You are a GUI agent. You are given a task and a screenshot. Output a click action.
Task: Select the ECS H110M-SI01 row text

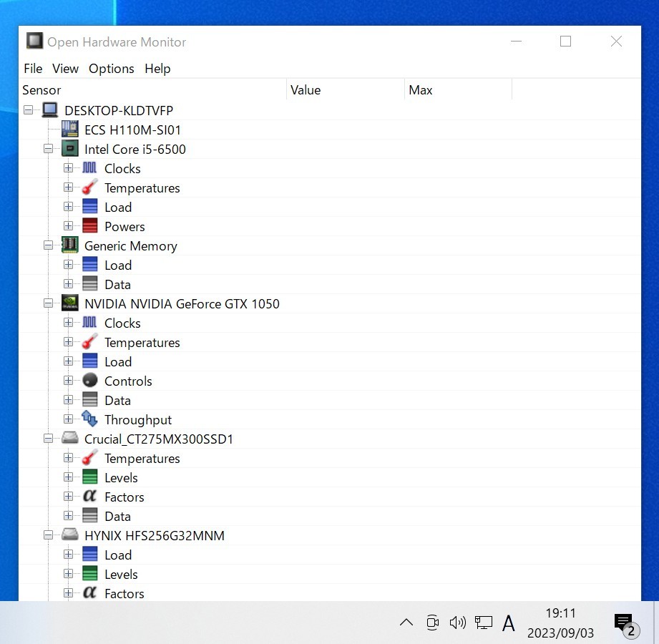[x=132, y=130]
